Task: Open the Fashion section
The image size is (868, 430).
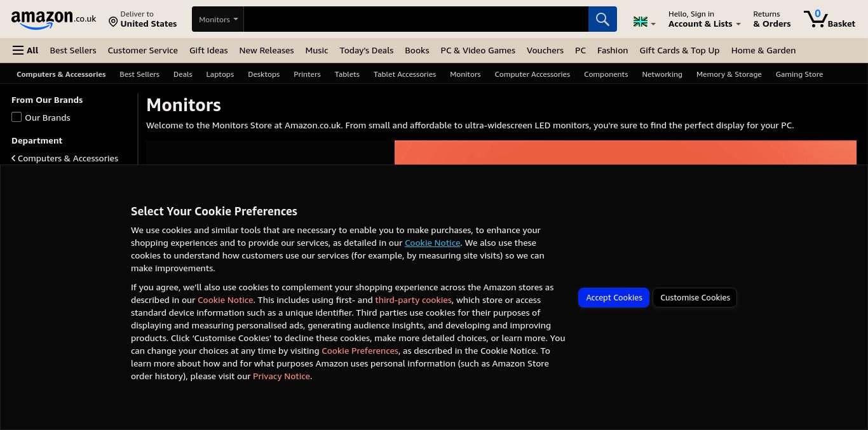Action: pos(613,50)
